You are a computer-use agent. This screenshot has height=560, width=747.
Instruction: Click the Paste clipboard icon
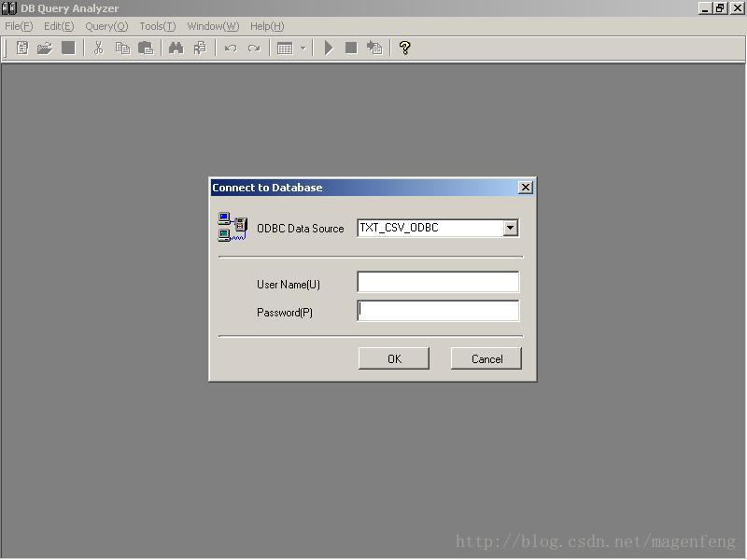tap(146, 49)
